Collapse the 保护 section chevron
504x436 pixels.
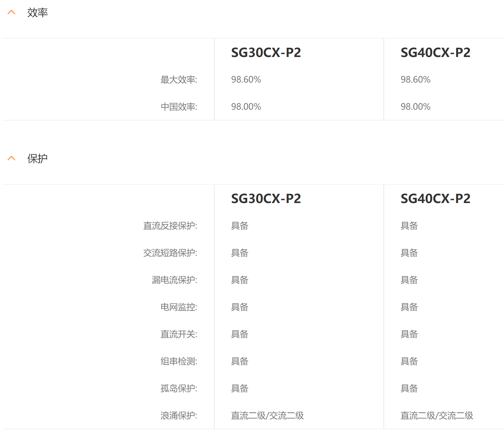tap(11, 158)
